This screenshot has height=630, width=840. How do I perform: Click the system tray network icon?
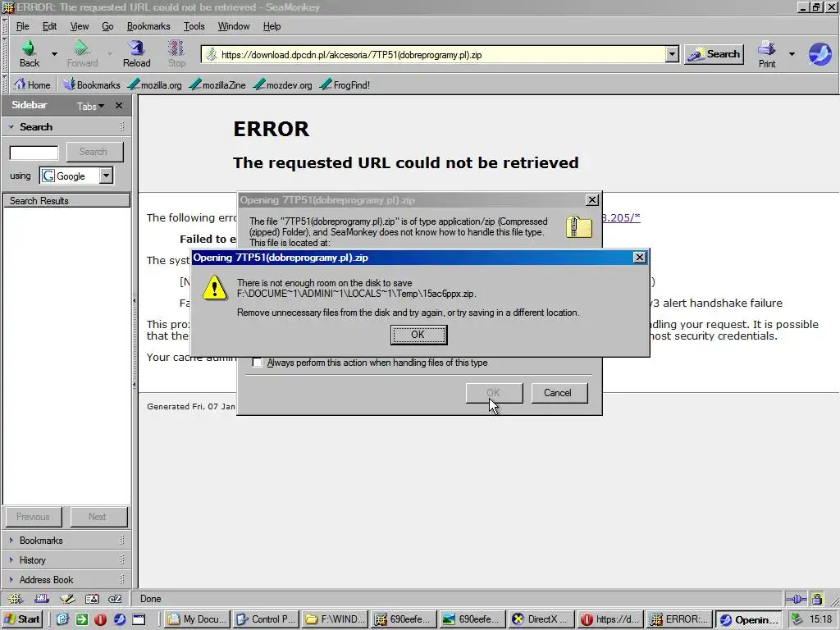point(797,619)
